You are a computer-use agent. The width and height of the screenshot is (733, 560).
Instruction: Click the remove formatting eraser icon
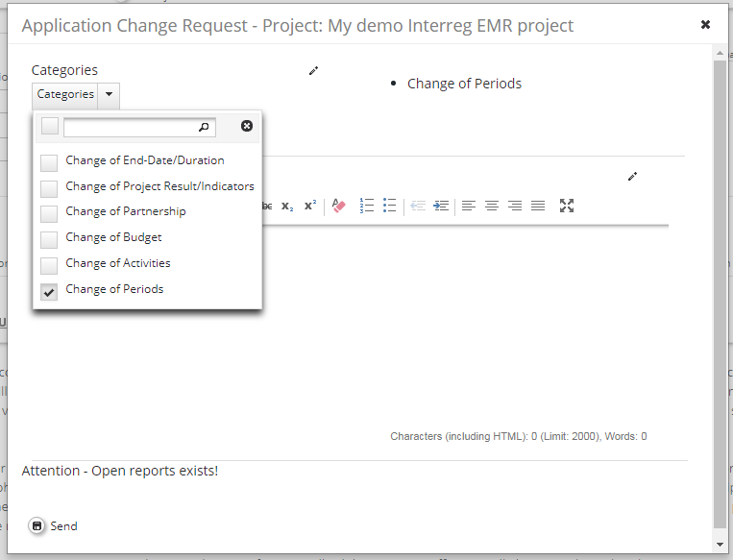[338, 206]
